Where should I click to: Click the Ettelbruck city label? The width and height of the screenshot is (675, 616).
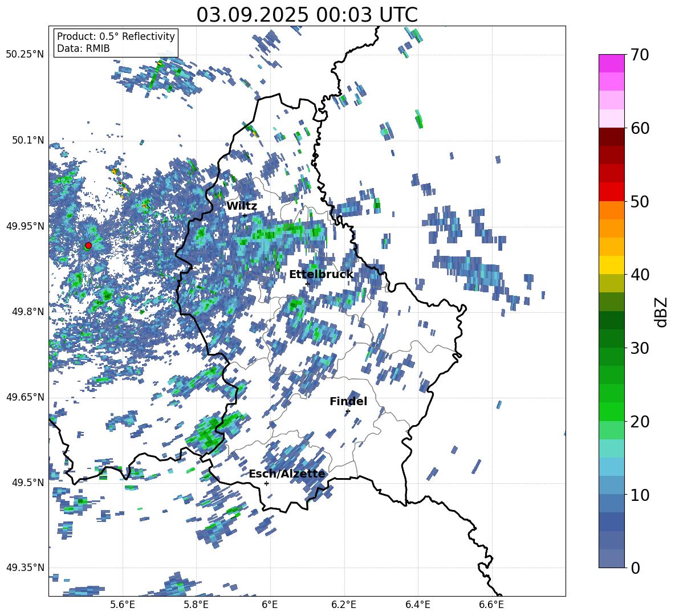coord(321,275)
